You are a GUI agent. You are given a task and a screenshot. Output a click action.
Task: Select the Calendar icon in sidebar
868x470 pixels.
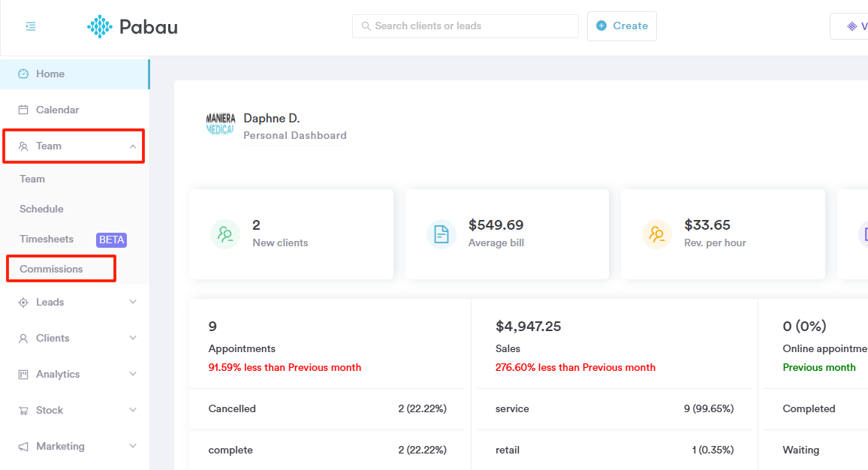tap(25, 110)
